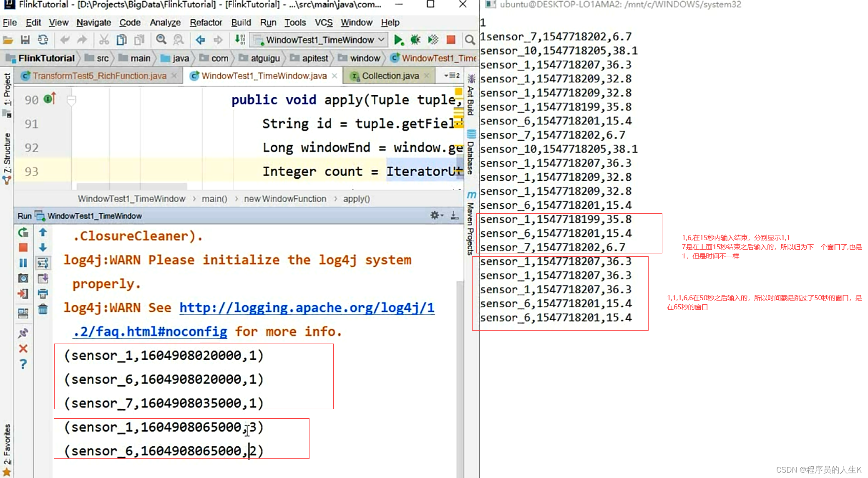Open the log4j FAQ hyperlink in console
This screenshot has width=868, height=478.
tap(307, 308)
